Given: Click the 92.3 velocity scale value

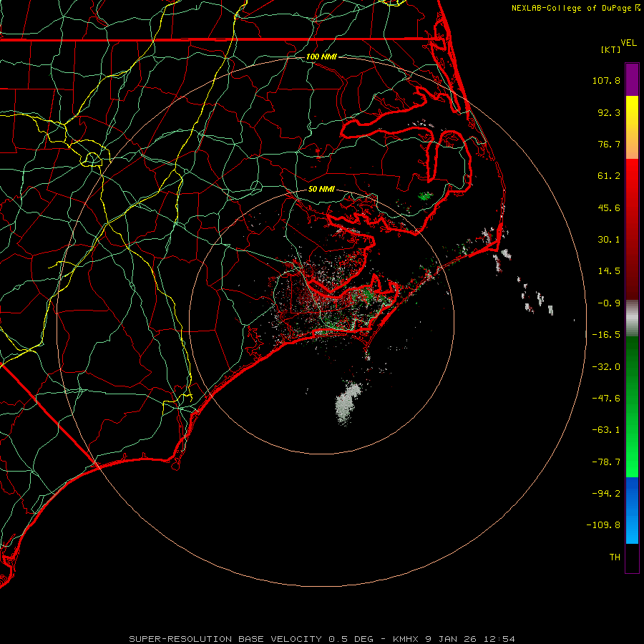Looking at the screenshot, I should tap(609, 112).
